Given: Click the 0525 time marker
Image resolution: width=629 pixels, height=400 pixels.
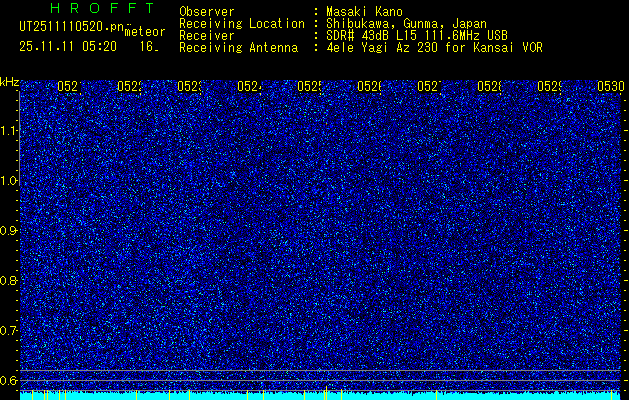Looking at the screenshot, I should [x=310, y=86].
